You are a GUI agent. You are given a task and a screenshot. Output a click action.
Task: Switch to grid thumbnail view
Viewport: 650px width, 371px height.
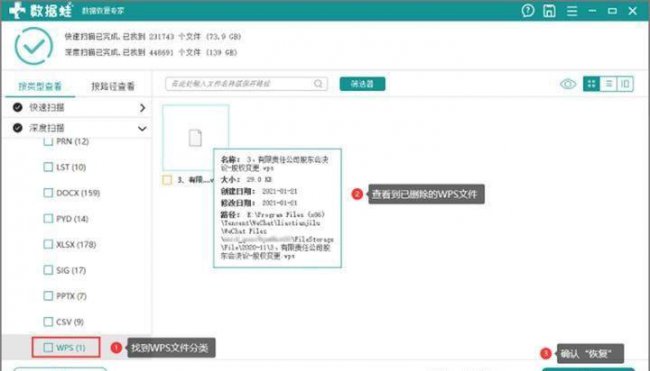[591, 84]
